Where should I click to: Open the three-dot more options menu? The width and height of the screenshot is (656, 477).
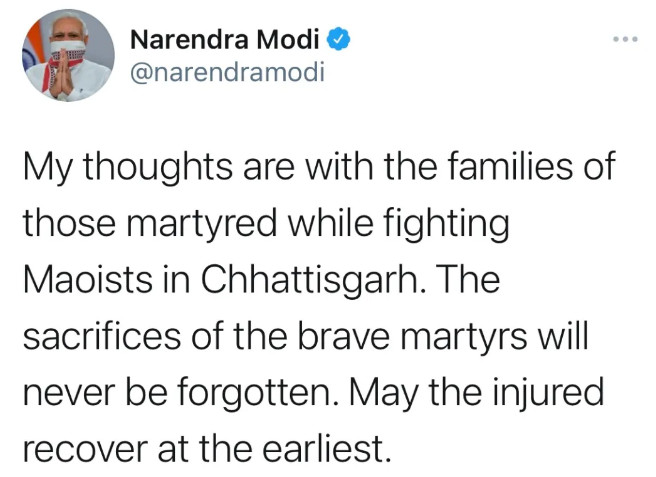click(x=625, y=39)
